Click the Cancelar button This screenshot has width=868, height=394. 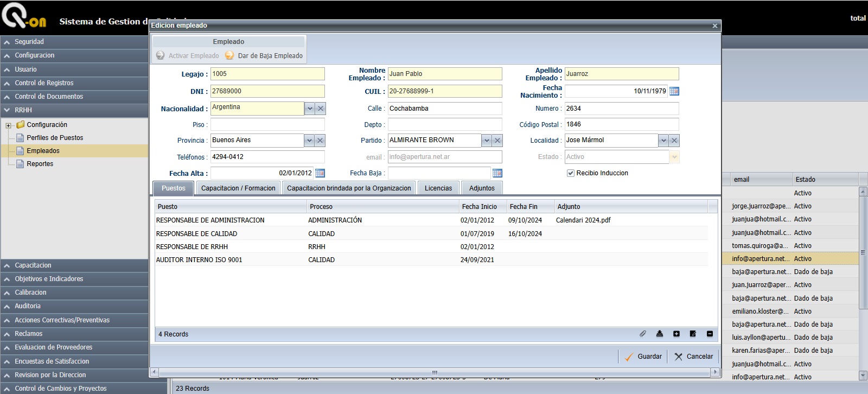coord(694,357)
